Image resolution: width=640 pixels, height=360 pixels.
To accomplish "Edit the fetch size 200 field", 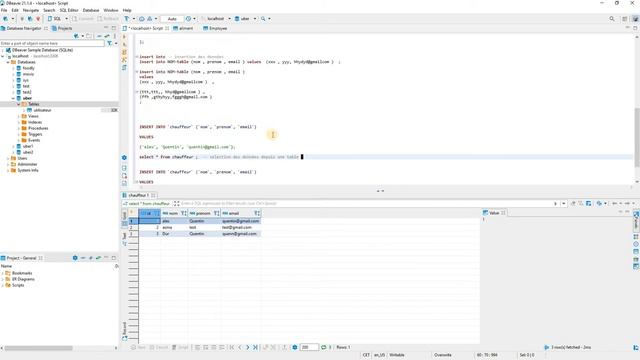I will tap(309, 347).
